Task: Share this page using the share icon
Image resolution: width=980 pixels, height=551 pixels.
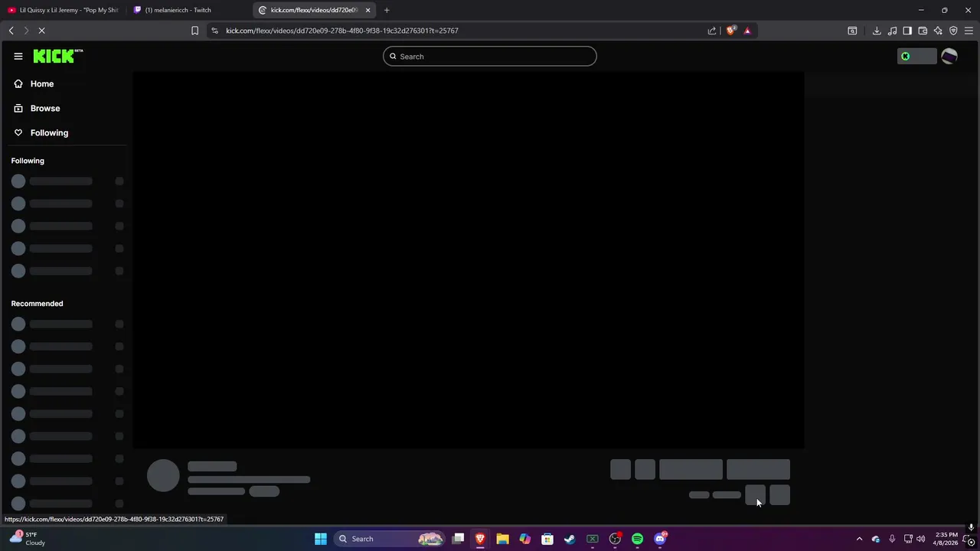Action: 712,31
